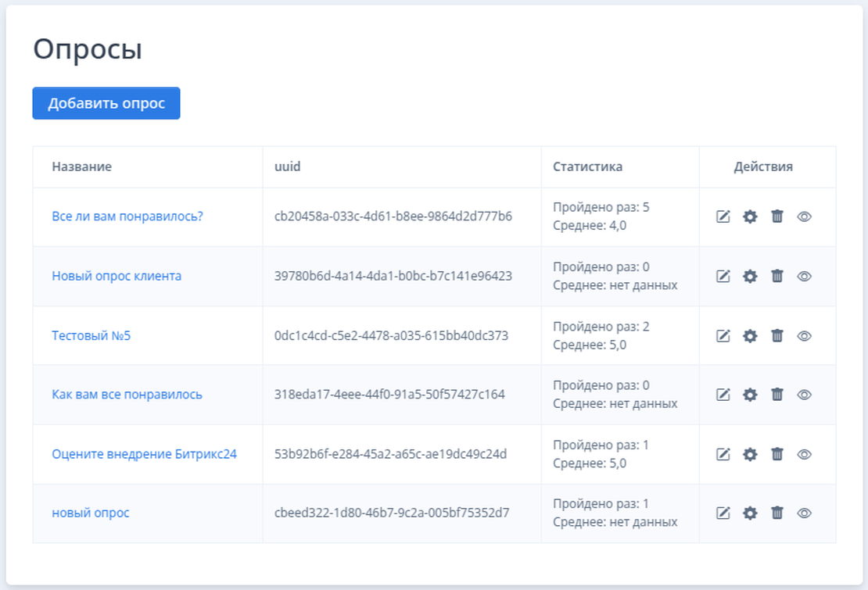Open settings gear for 'Оцените внедрение Битрикс24'
Screen dimensions: 868x590
[750, 454]
